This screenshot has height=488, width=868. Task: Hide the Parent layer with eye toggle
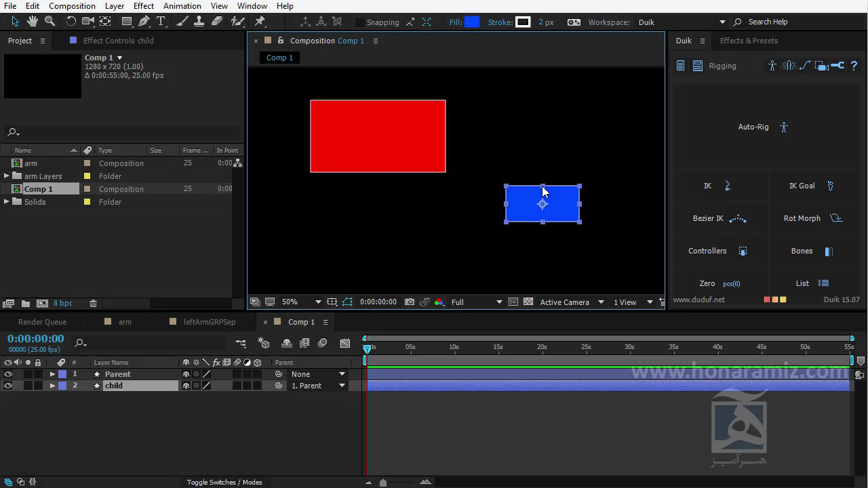click(x=8, y=374)
